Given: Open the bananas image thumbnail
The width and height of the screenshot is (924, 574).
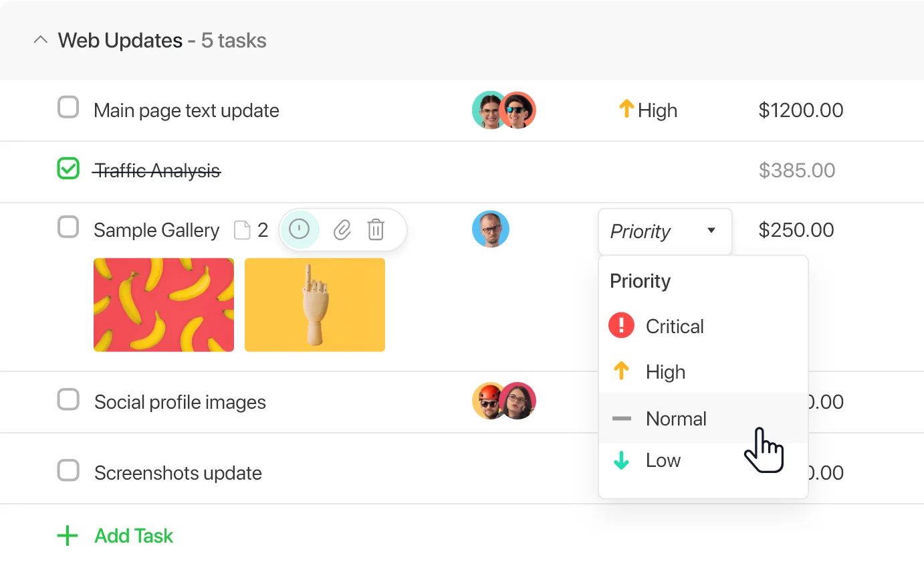Looking at the screenshot, I should click(164, 305).
